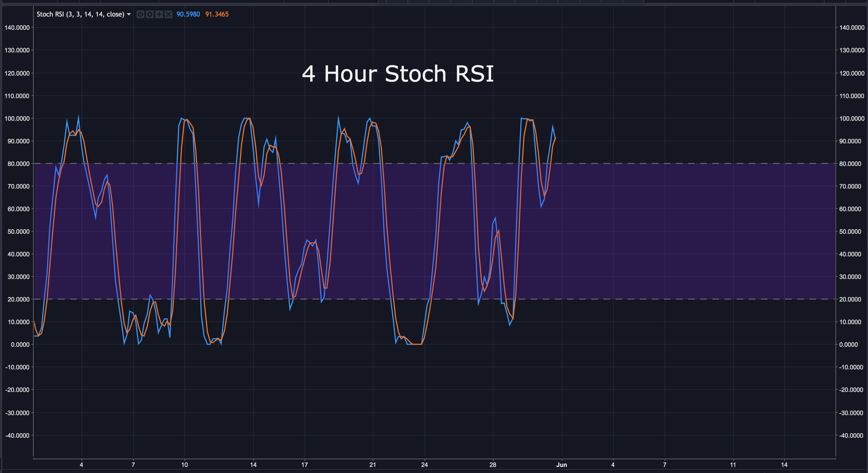Click the Stoch RSI (3, 3, 14, 14, close) title
Screen dimensions: 868x473
80,14
